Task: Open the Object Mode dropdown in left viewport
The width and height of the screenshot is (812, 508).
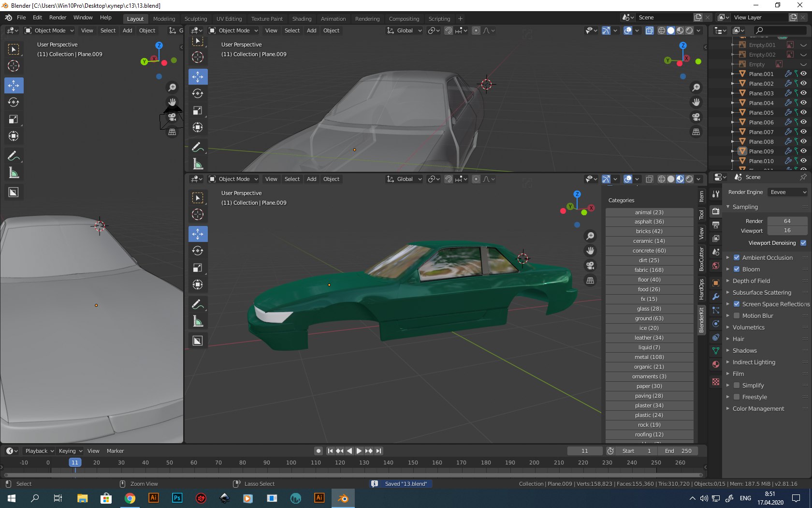Action: (49, 30)
